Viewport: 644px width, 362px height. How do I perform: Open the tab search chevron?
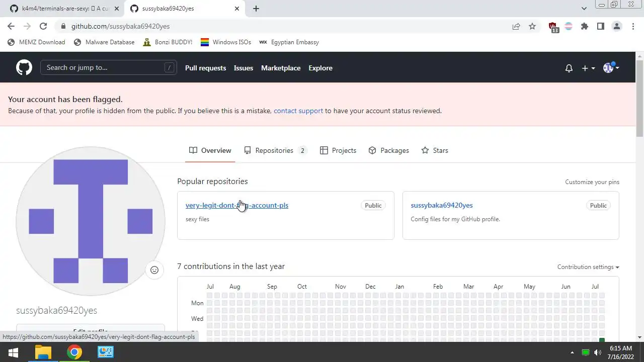pyautogui.click(x=584, y=9)
